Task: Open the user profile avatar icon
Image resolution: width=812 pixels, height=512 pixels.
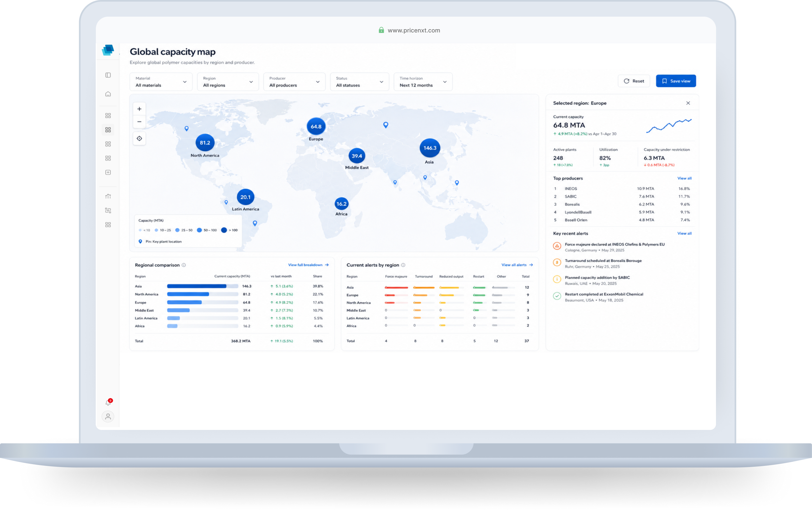Action: click(x=108, y=416)
